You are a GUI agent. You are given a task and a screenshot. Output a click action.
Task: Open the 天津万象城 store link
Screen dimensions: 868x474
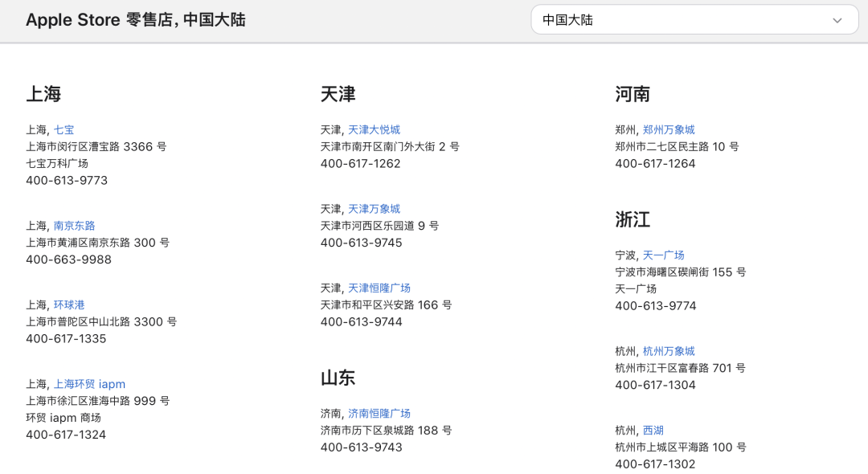[x=375, y=209]
